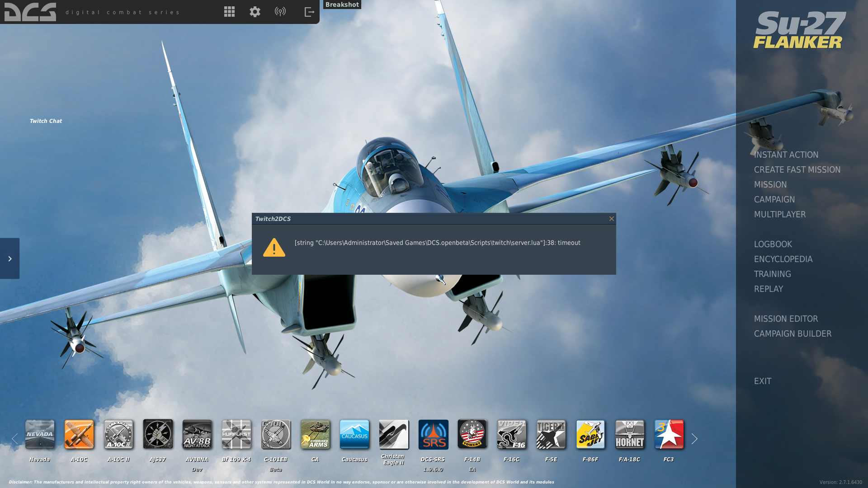Screen dimensions: 868x488
Task: Select the F/A-18C Hornet module icon
Action: 630,434
